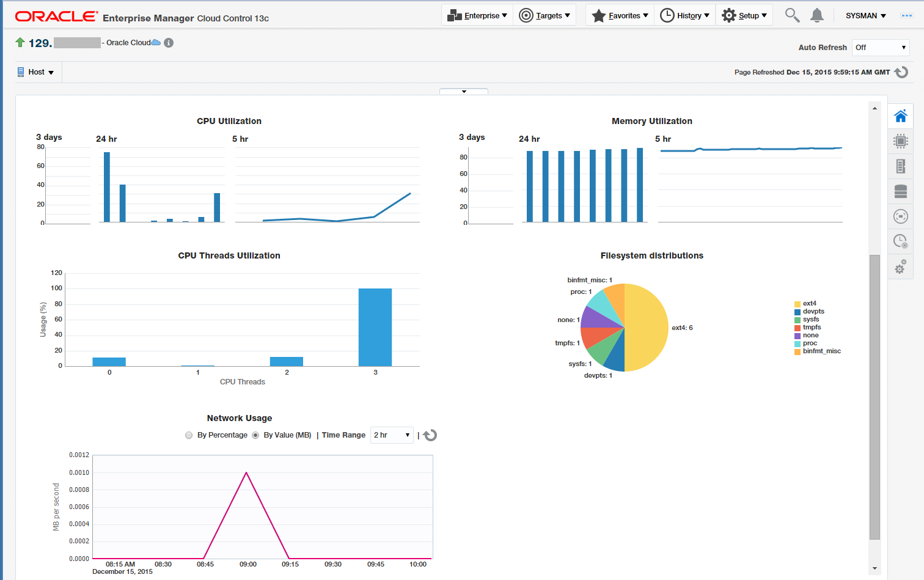This screenshot has width=924, height=580.
Task: Open the Targets menu
Action: pos(544,15)
